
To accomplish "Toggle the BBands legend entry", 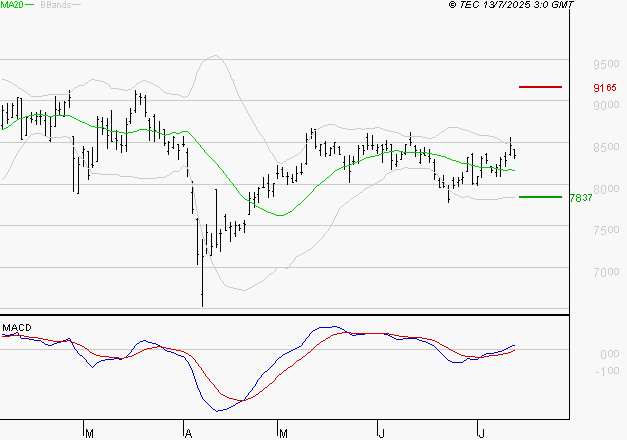I will [x=55, y=6].
